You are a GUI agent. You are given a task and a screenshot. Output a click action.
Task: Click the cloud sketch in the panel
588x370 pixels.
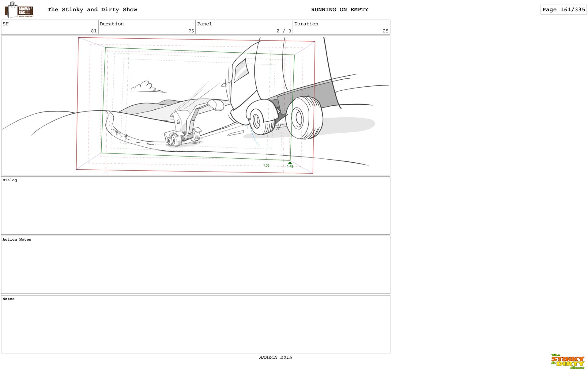[148, 87]
